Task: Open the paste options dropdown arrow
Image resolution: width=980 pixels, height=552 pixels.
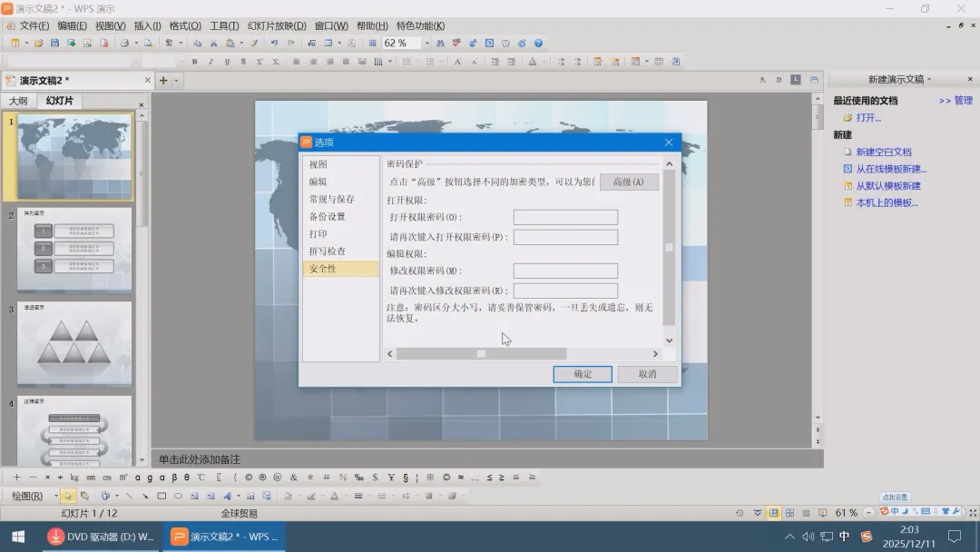Action: (x=241, y=44)
